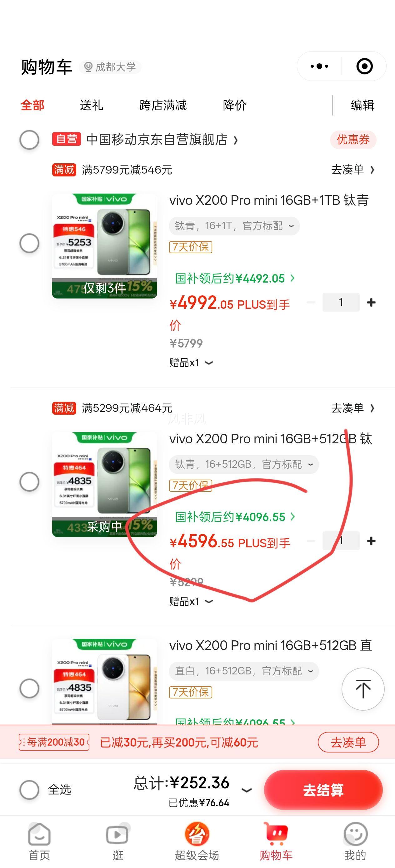Expand the 钛青，16+1T，官方标配 spec dropdown
Screen dimensions: 395x868
[234, 226]
